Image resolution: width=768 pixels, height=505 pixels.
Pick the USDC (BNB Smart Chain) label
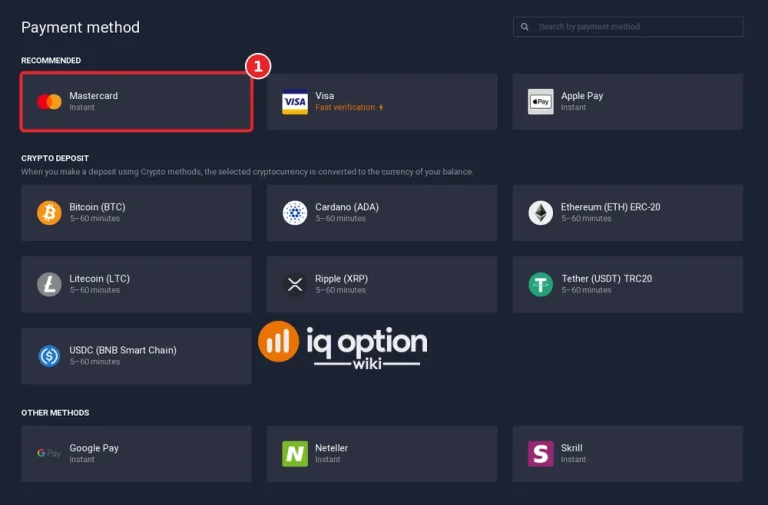(x=123, y=350)
